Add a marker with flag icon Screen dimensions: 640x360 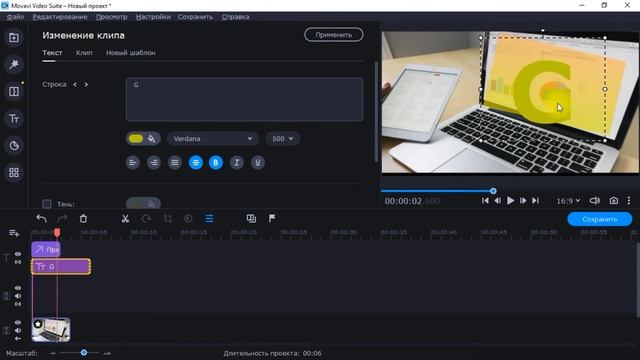272,219
